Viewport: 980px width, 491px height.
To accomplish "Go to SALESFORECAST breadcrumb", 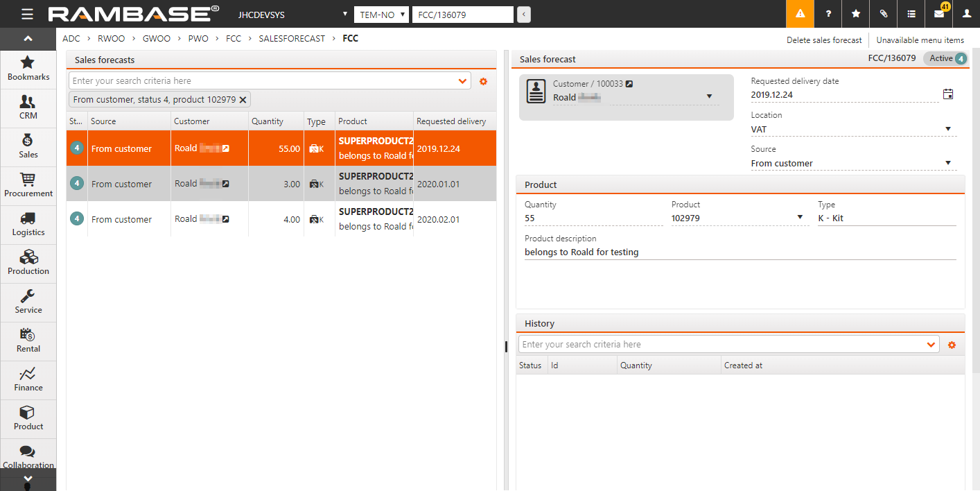I will coord(292,39).
